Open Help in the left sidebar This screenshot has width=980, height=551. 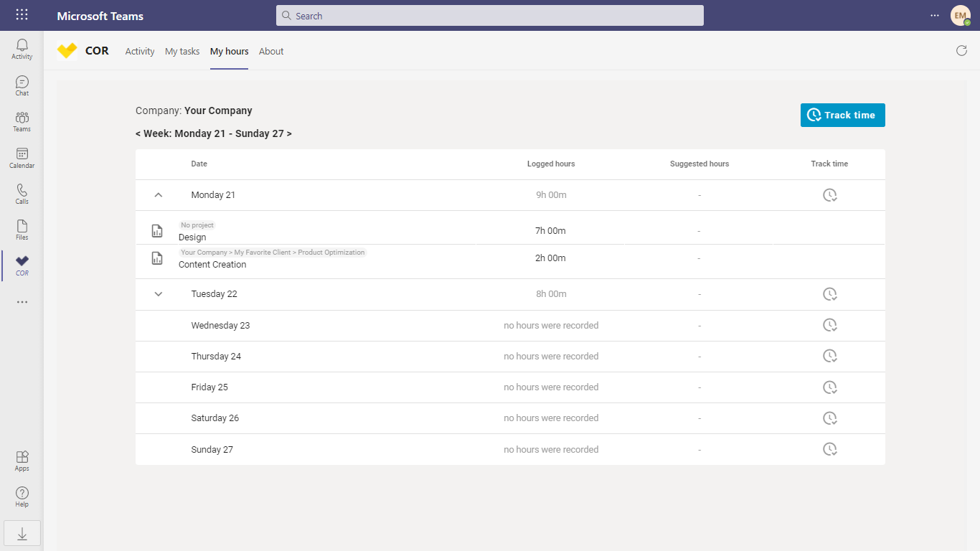22,496
